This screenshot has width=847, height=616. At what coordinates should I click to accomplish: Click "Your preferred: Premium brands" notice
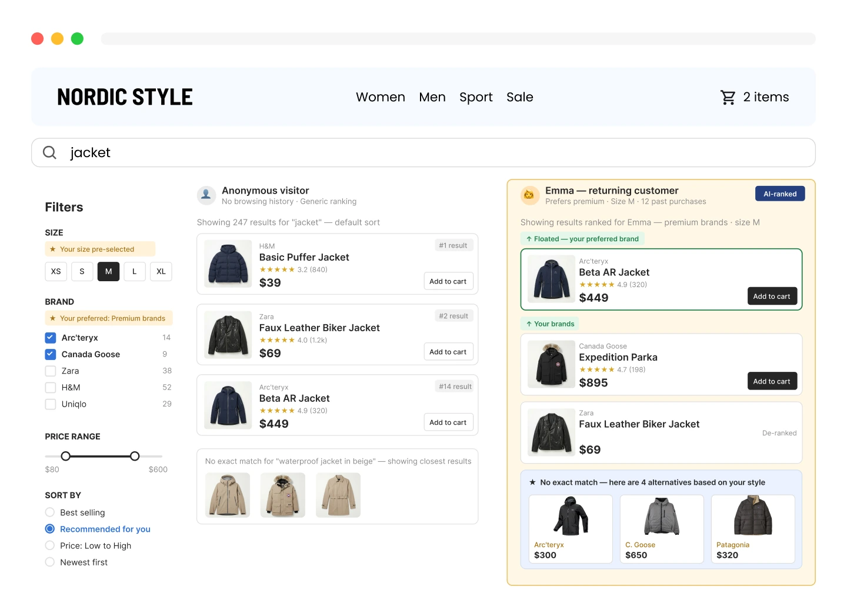tap(109, 318)
